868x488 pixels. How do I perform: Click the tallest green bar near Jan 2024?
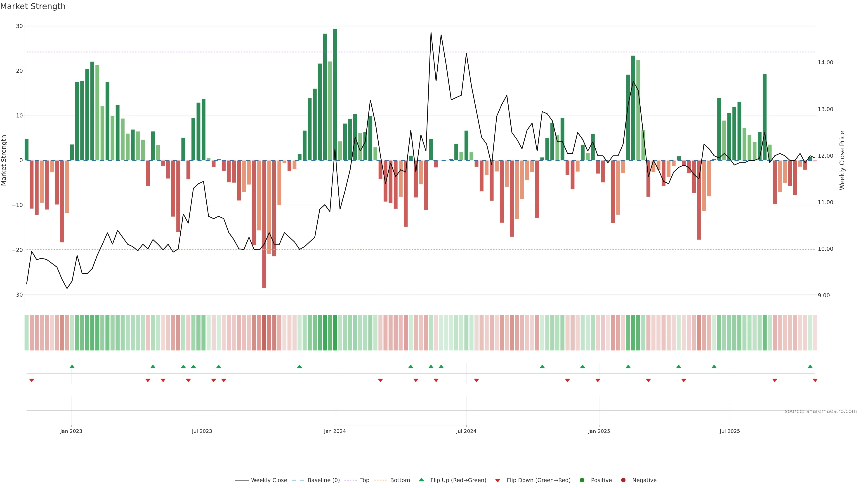point(335,94)
